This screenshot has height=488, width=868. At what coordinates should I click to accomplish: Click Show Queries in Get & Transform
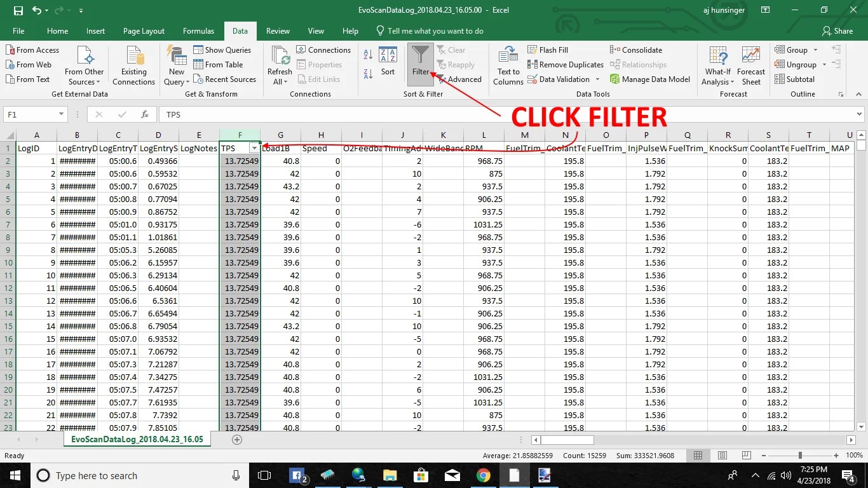pos(222,50)
